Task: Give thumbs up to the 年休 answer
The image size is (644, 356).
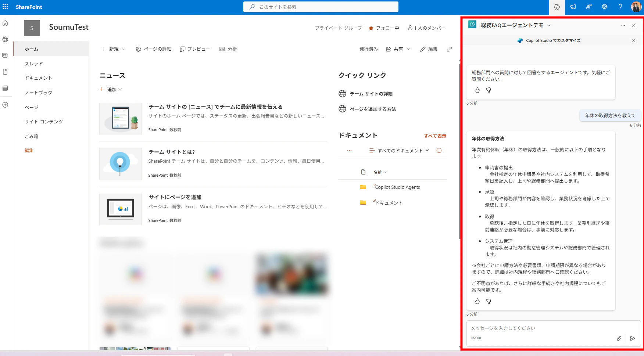Action: point(477,301)
